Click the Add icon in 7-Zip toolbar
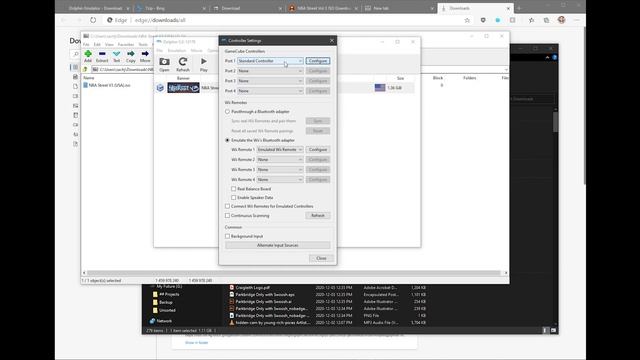Viewport: 640px width, 360px height. 88,54
